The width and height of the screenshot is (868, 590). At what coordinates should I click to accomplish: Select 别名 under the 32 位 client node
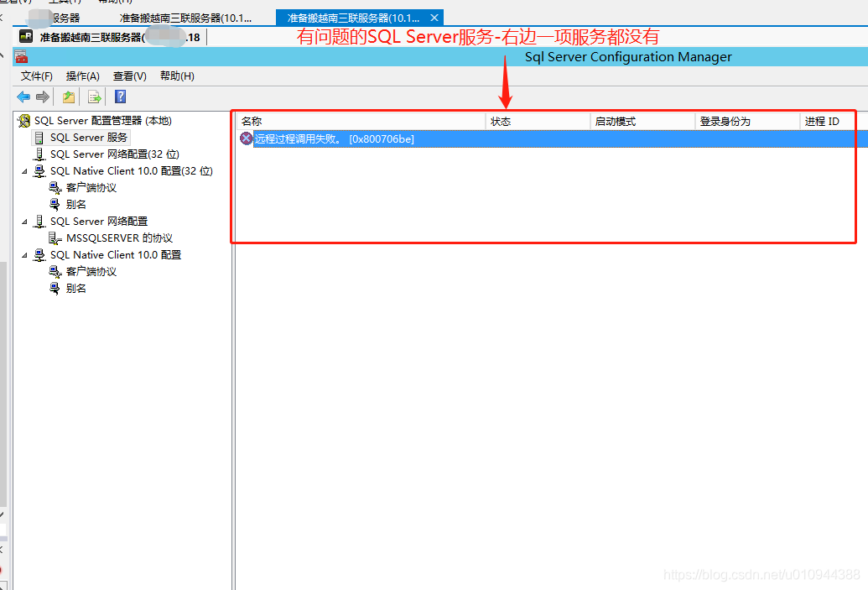[75, 205]
